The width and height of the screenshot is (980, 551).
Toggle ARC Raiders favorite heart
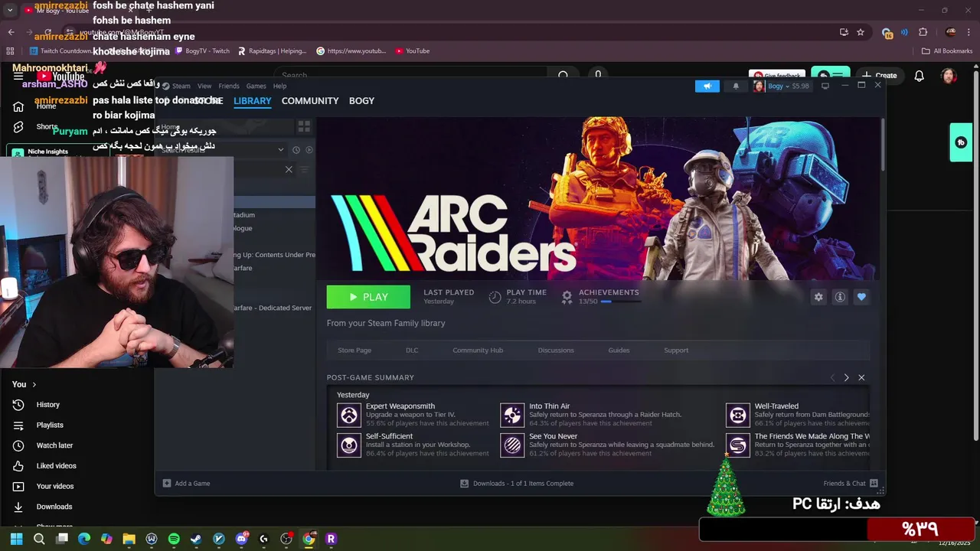pyautogui.click(x=861, y=297)
